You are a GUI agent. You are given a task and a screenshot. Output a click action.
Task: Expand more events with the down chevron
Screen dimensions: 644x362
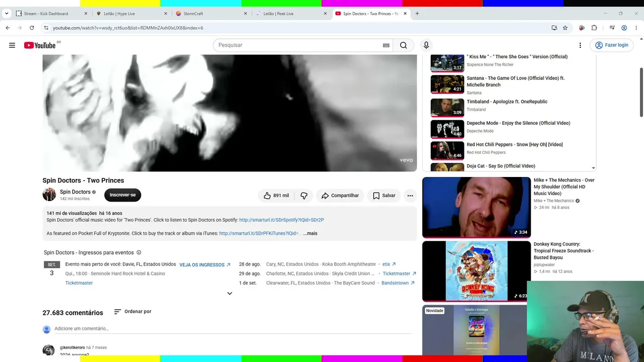pos(229,294)
